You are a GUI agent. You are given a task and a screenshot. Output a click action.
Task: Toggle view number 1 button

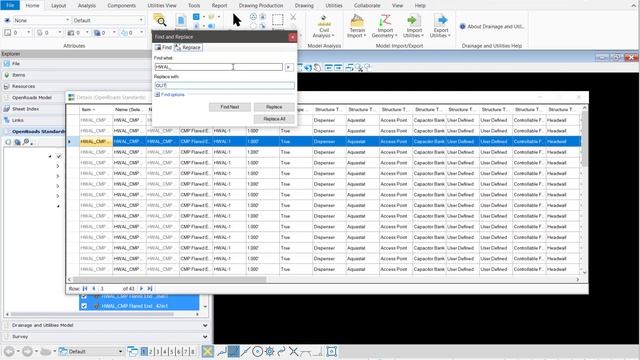(x=144, y=351)
